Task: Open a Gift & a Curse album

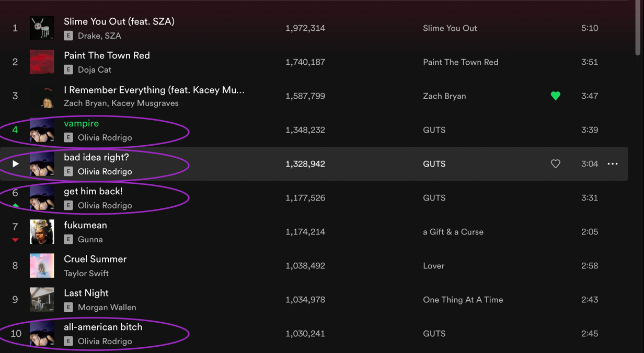Action: pyautogui.click(x=453, y=232)
